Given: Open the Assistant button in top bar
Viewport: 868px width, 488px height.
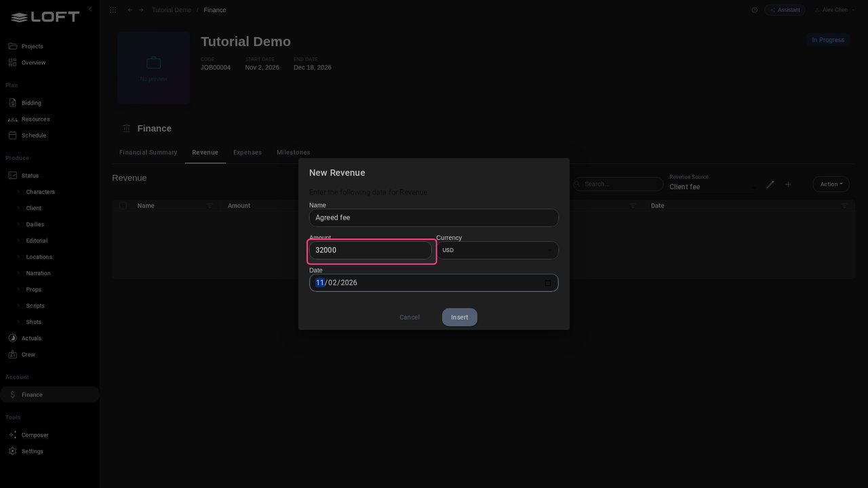Looking at the screenshot, I should tap(785, 10).
